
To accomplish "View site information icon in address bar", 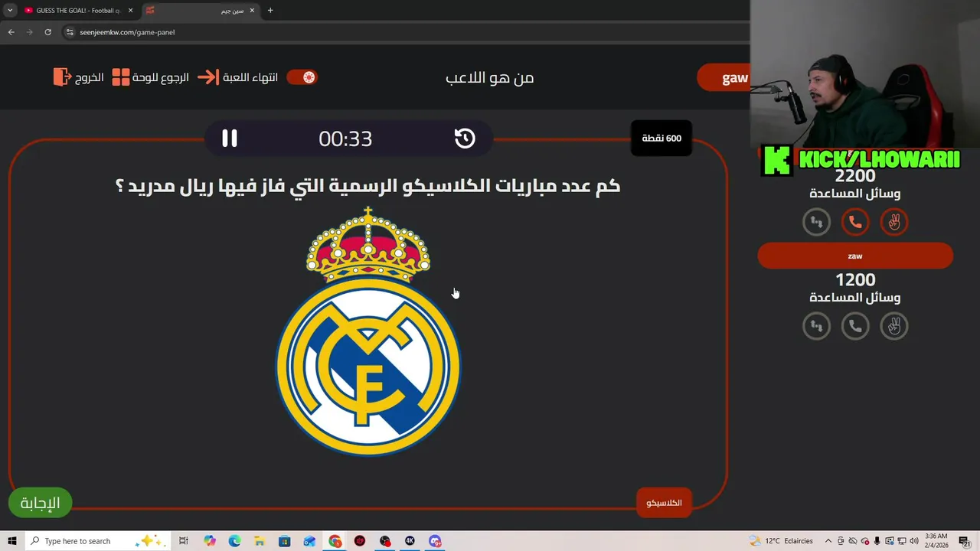I will [70, 32].
